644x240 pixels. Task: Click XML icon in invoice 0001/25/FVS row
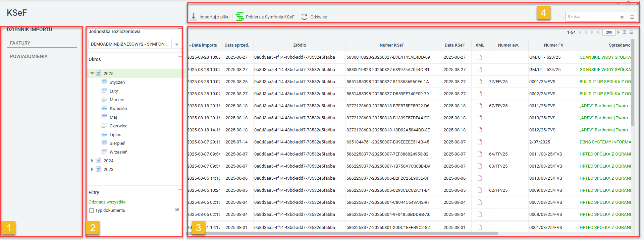point(480,81)
